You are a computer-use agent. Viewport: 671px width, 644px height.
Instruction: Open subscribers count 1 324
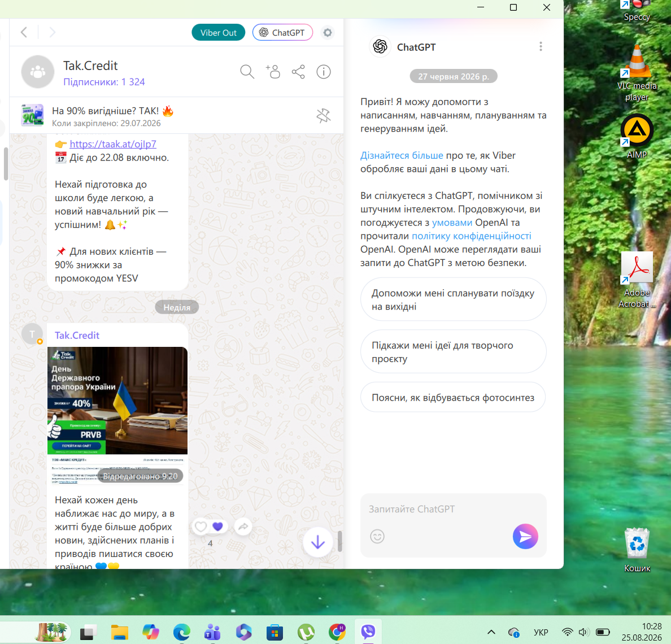tap(104, 82)
